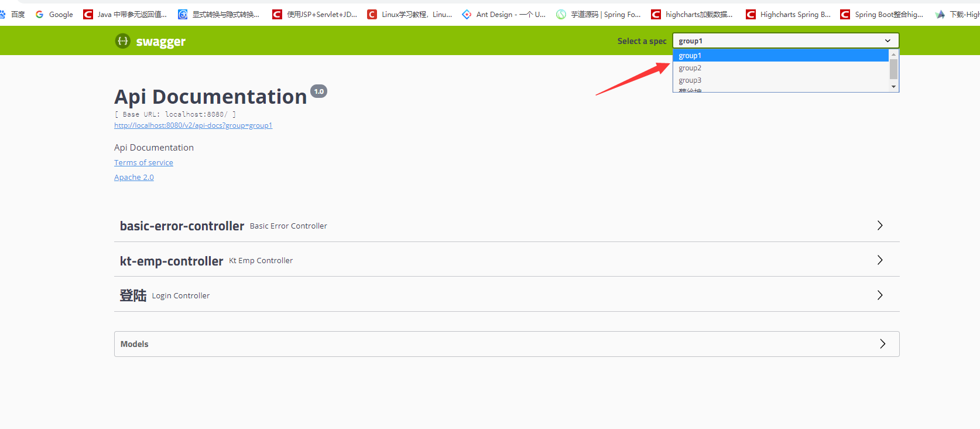980x429 pixels.
Task: Click the swagger wordmark text
Action: click(161, 42)
